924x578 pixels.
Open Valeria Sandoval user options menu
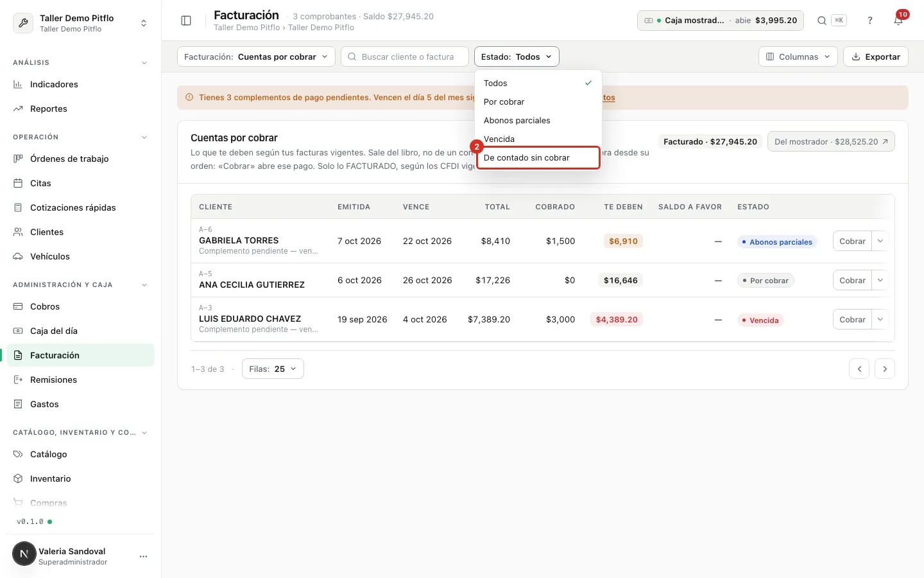point(143,556)
